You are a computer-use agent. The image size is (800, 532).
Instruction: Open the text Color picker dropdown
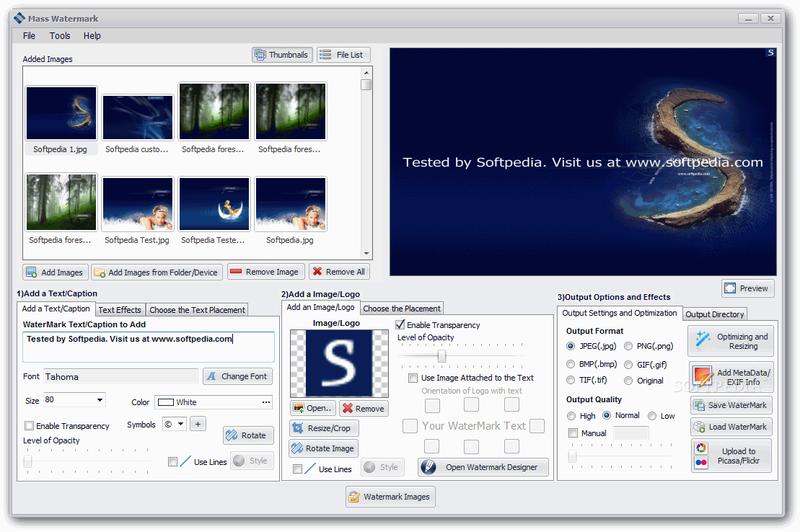[266, 402]
